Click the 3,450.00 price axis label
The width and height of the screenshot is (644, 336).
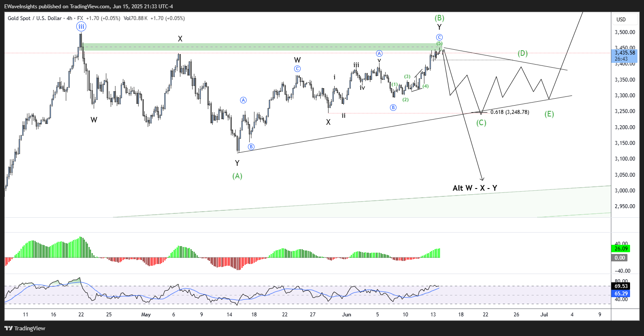(x=624, y=48)
